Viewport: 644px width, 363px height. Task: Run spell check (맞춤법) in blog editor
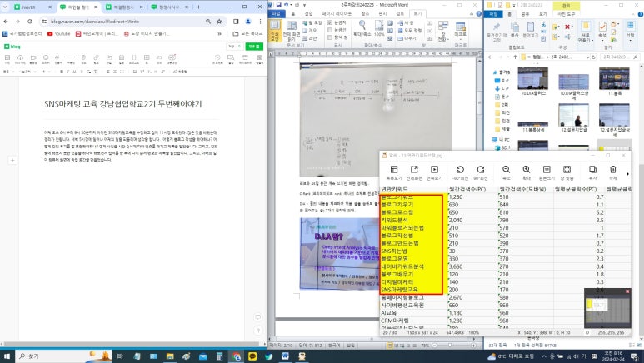[x=180, y=72]
